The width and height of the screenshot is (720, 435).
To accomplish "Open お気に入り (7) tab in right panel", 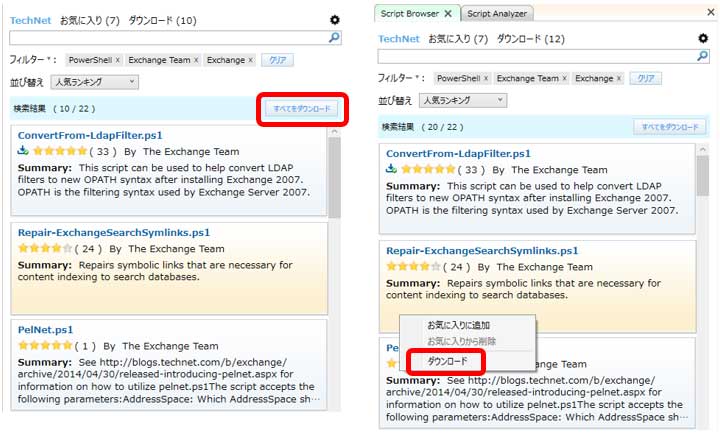I will pos(458,39).
